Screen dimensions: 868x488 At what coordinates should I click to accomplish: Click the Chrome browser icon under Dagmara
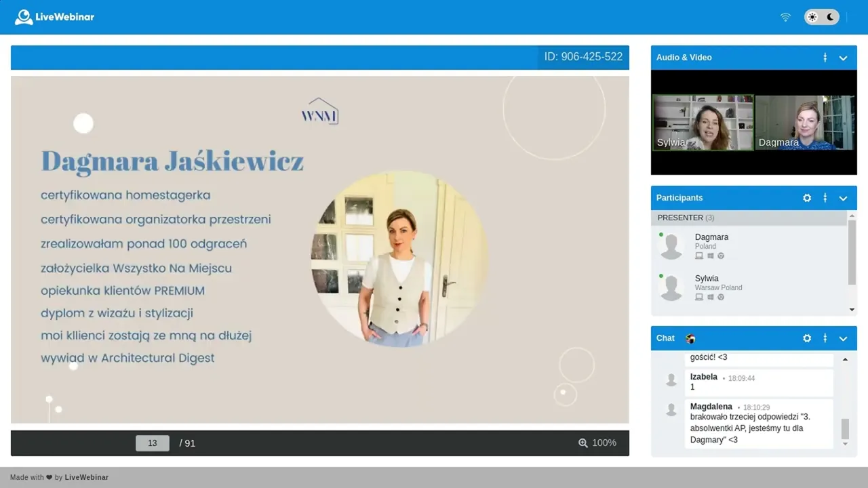coord(721,256)
